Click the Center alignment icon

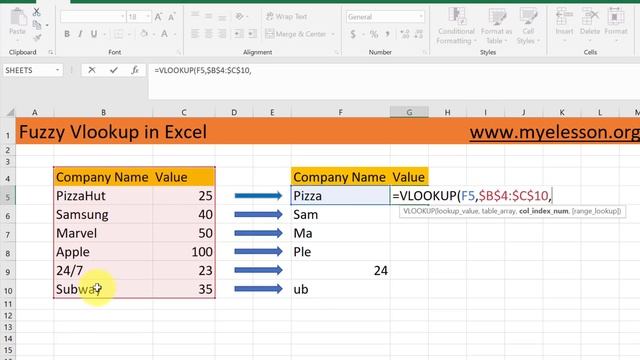click(209, 34)
